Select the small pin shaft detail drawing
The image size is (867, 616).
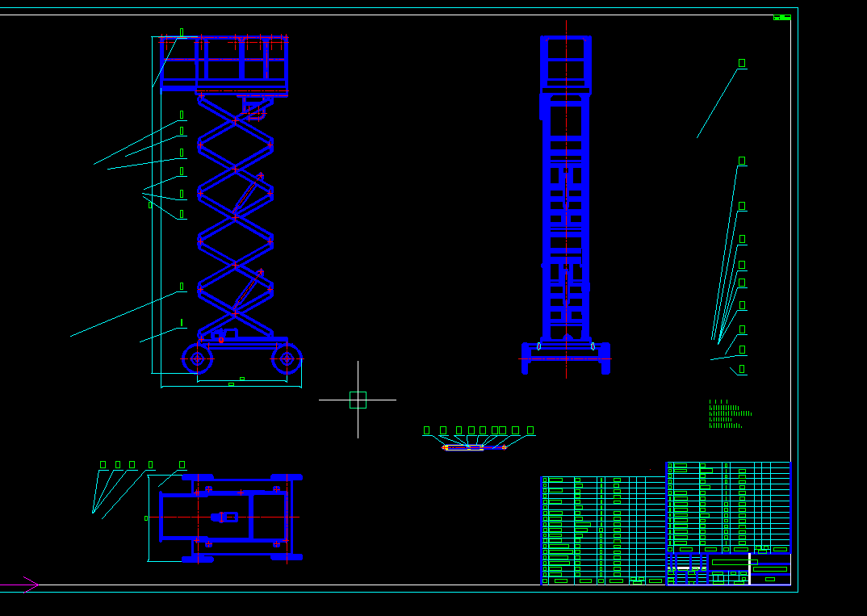click(x=474, y=447)
